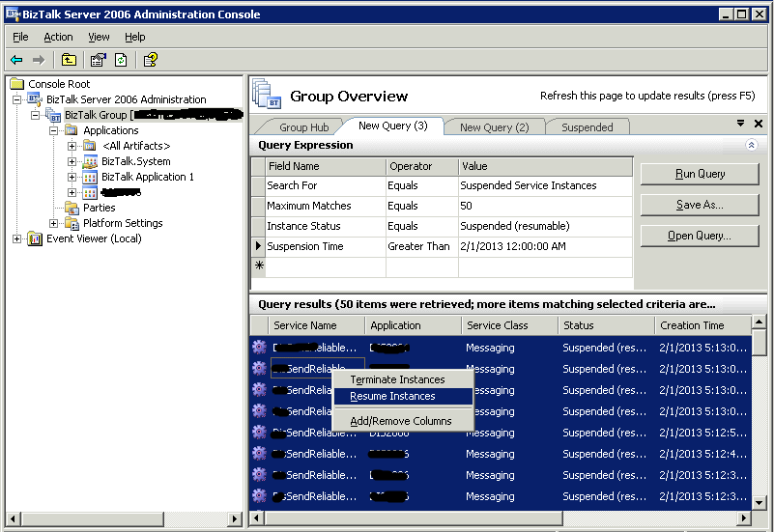Image resolution: width=774 pixels, height=532 pixels.
Task: Click the tree pane horizontal scrollbar right arrow
Action: click(x=235, y=518)
